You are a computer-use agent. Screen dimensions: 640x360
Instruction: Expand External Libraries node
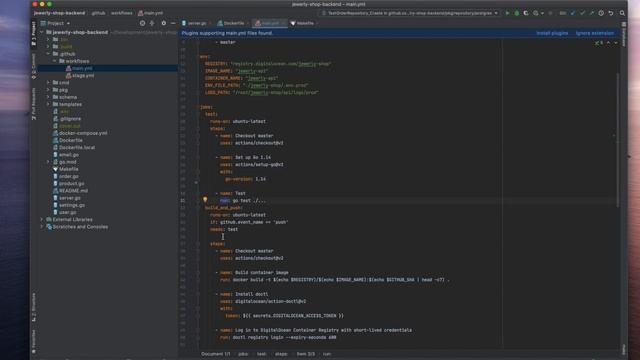(42, 220)
